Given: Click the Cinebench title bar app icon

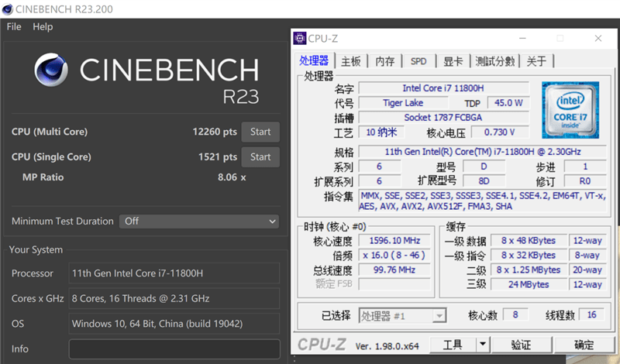Looking at the screenshot, I should coord(7,9).
